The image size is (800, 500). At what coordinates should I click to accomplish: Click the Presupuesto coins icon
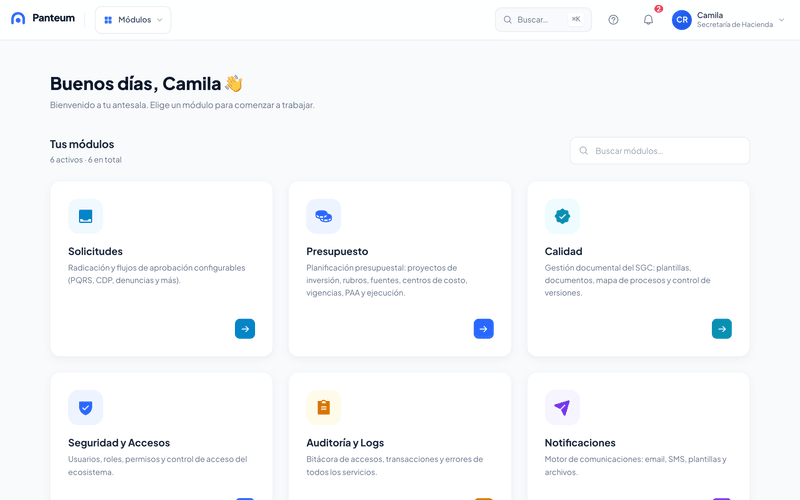point(323,216)
